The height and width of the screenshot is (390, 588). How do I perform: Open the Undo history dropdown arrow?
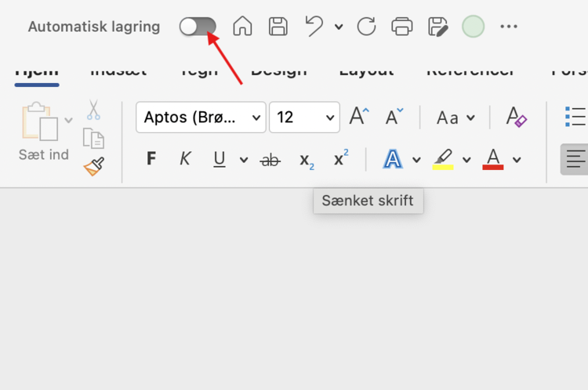[339, 27]
